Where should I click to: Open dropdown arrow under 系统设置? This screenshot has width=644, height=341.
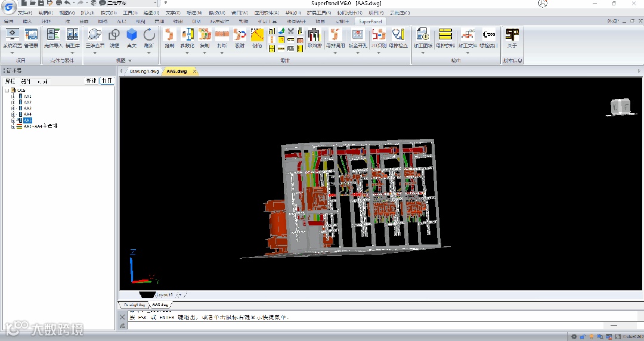point(12,52)
